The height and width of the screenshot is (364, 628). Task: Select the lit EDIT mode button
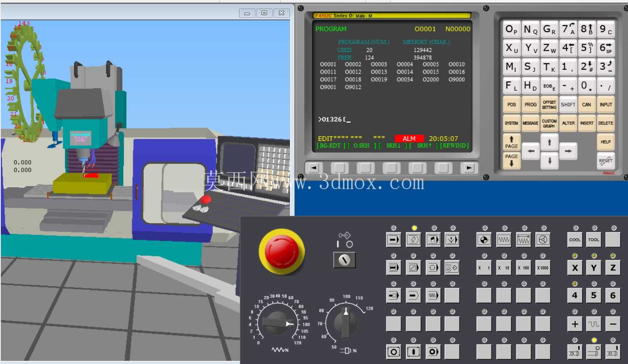[413, 240]
